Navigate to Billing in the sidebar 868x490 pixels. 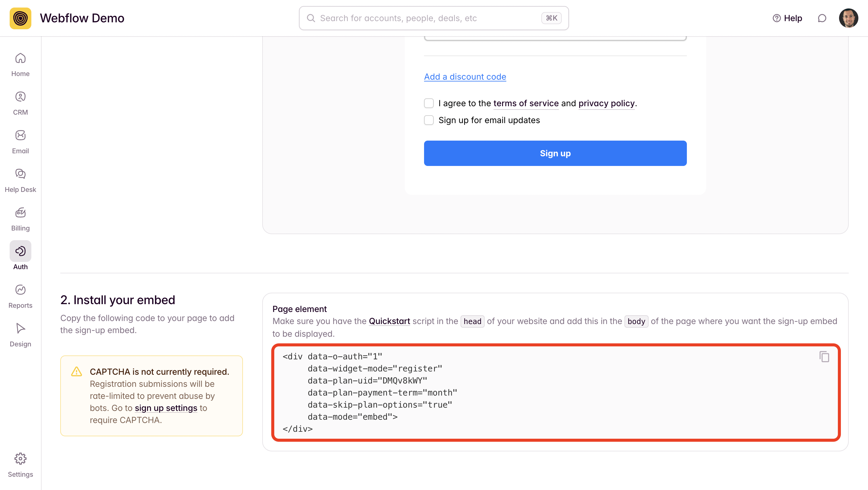20,219
